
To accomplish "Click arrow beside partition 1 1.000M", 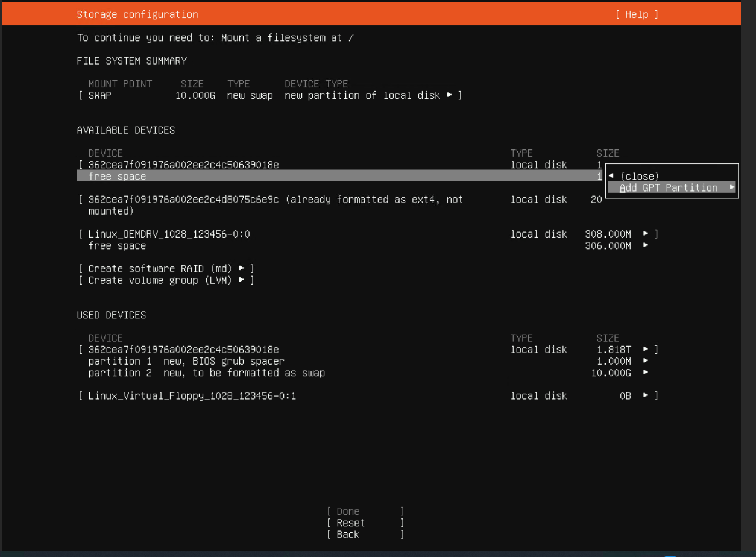I will tap(646, 361).
